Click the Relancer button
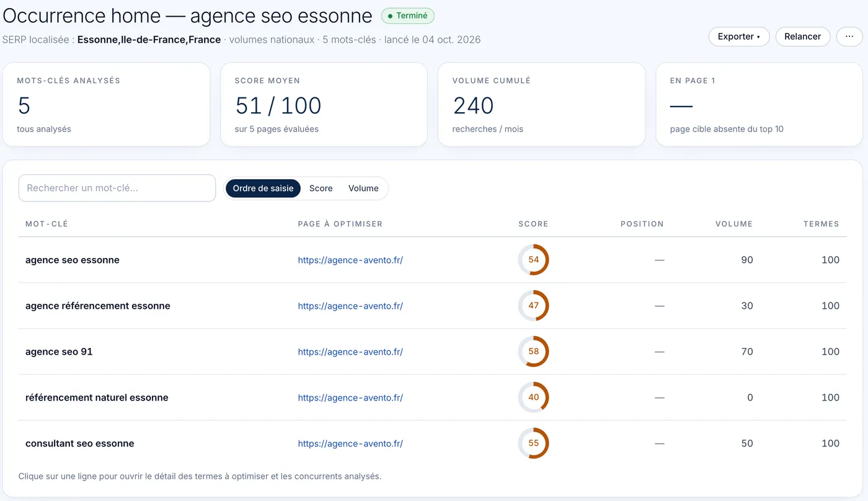Image resolution: width=868 pixels, height=501 pixels. coord(802,37)
